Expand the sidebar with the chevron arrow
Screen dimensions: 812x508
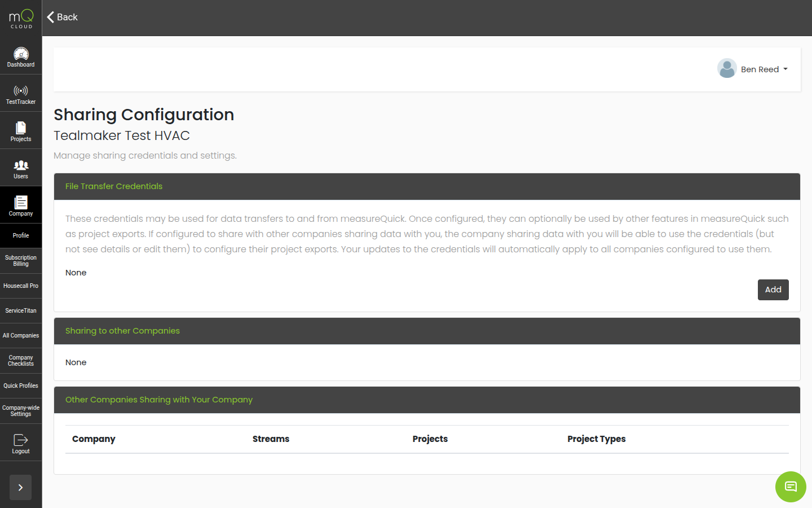pos(20,487)
